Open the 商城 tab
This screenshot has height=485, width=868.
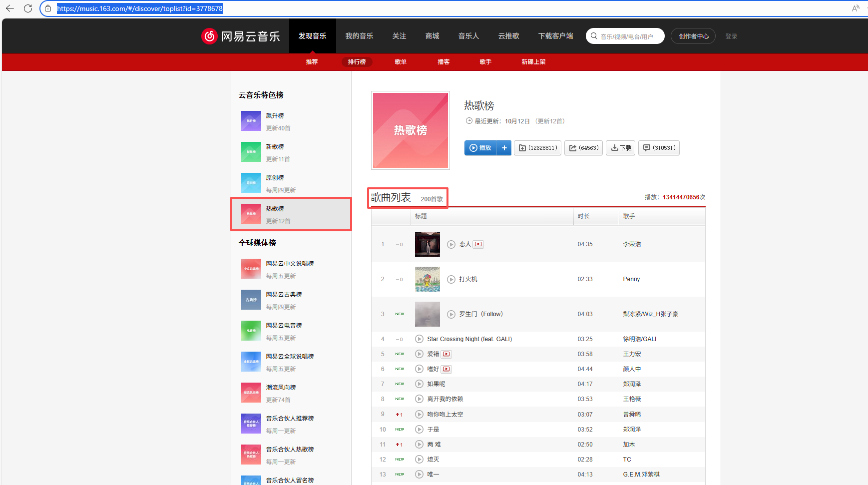[433, 36]
